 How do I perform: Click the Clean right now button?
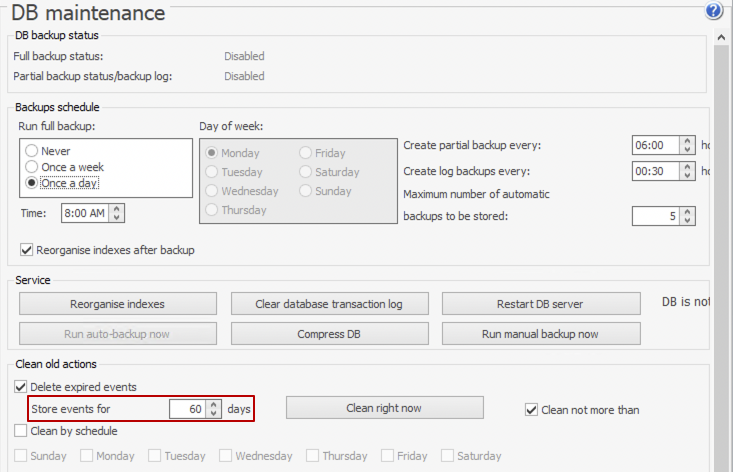384,408
